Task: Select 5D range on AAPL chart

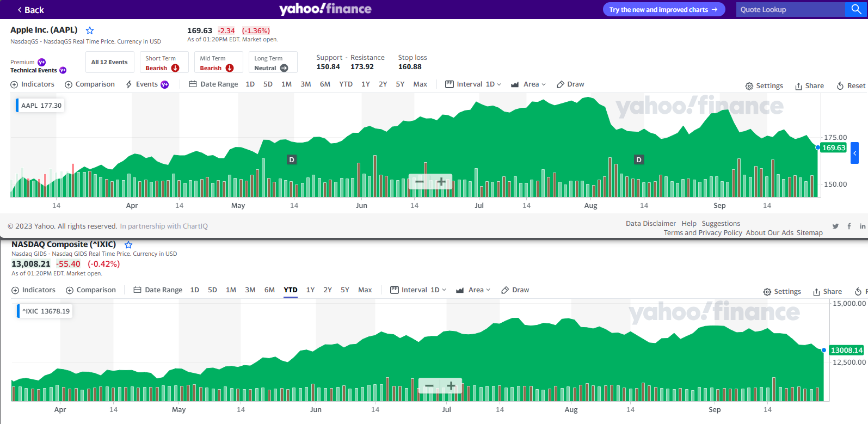Action: [x=268, y=84]
